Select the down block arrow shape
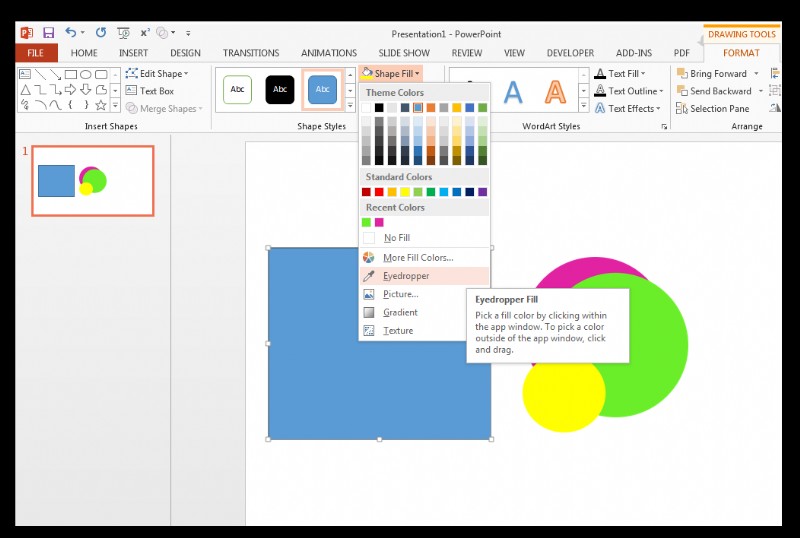 pos(86,90)
